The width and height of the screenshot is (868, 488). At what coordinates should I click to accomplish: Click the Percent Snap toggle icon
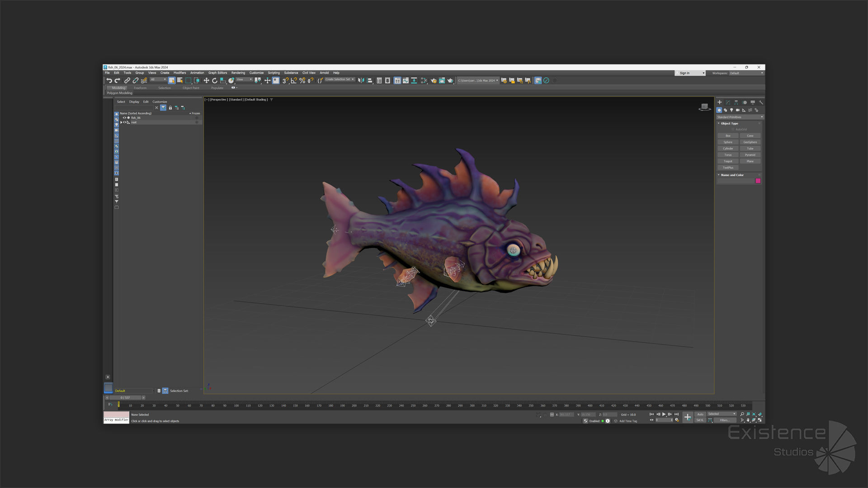[302, 80]
